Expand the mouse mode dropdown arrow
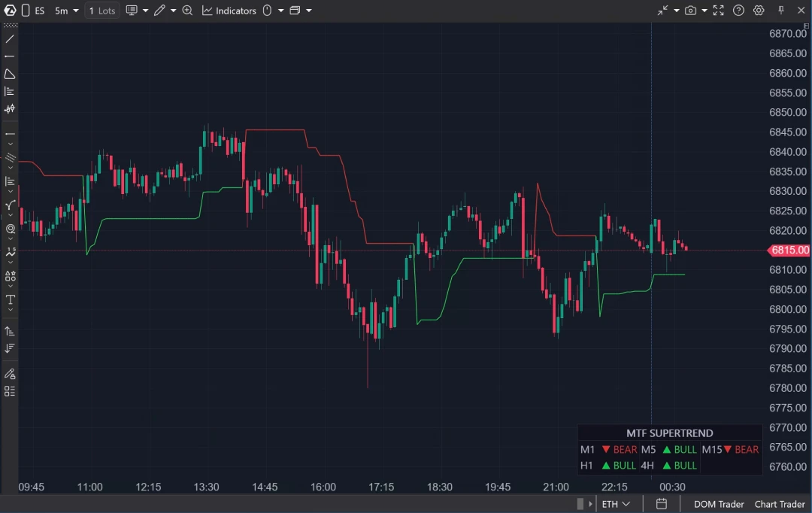This screenshot has width=812, height=513. tap(280, 11)
